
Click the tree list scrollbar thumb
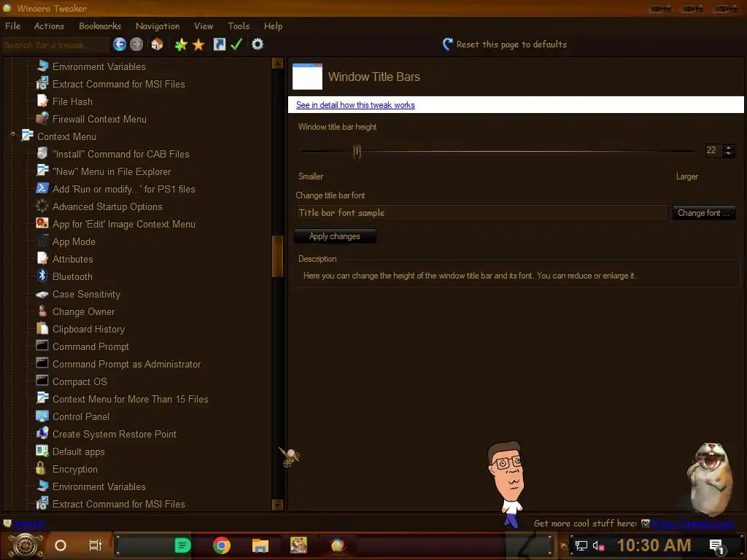tap(277, 256)
